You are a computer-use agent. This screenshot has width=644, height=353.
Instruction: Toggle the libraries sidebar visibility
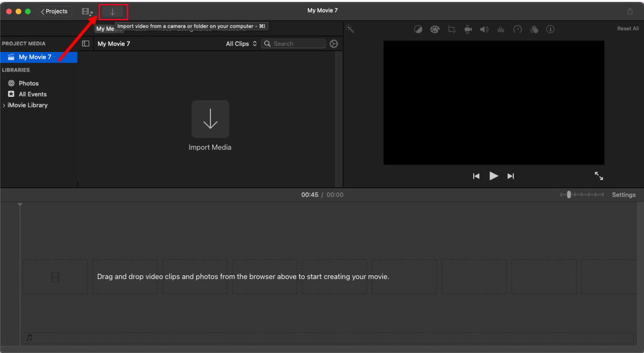tap(86, 43)
